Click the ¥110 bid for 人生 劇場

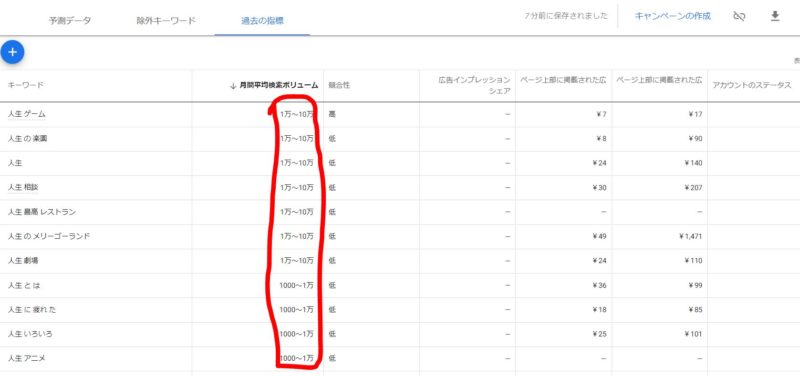coord(694,261)
